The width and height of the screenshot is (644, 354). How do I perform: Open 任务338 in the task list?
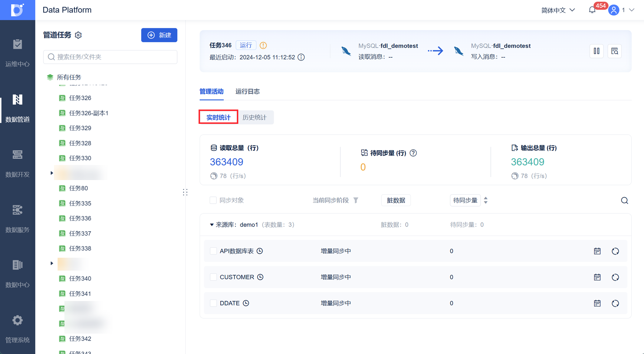[80, 248]
